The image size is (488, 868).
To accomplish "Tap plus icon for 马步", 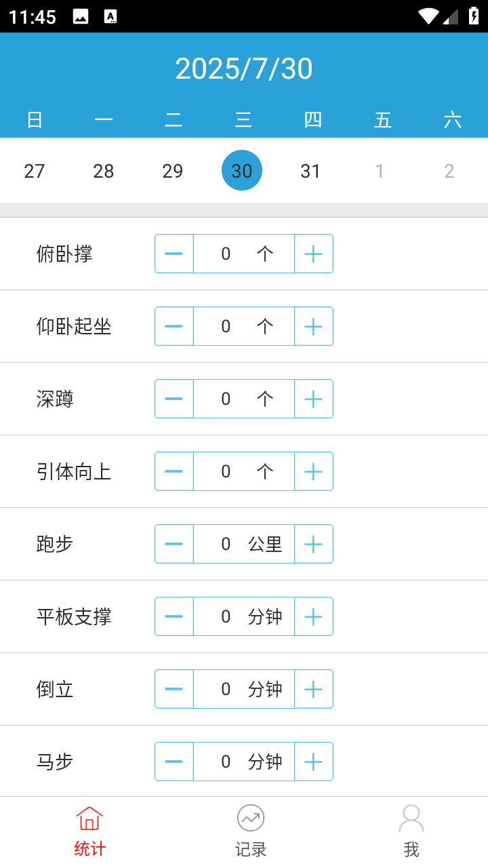I will [314, 762].
